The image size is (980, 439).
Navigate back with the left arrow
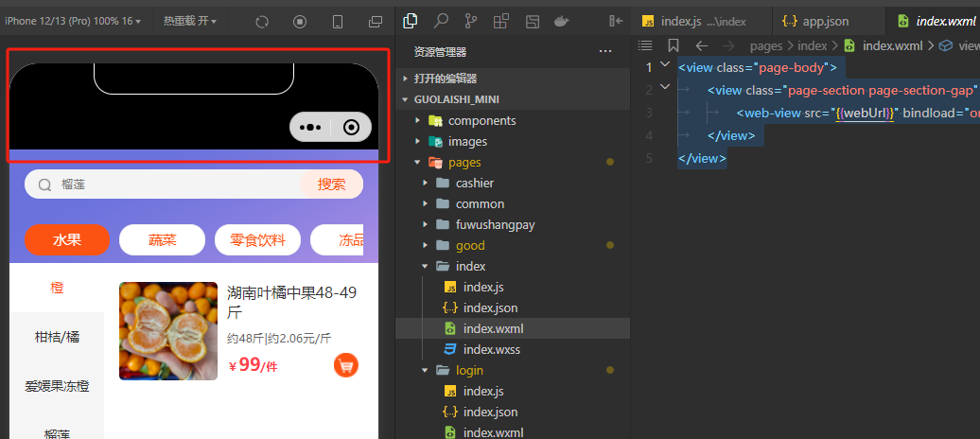[702, 45]
